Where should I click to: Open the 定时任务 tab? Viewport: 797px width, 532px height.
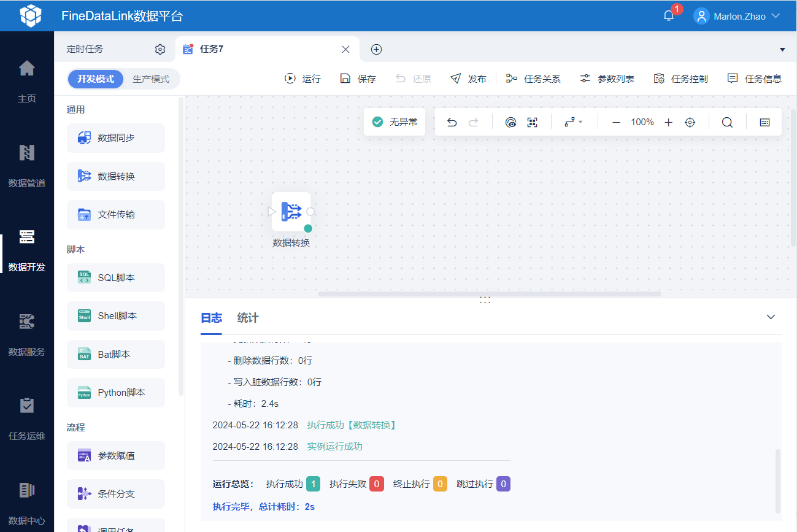click(85, 49)
